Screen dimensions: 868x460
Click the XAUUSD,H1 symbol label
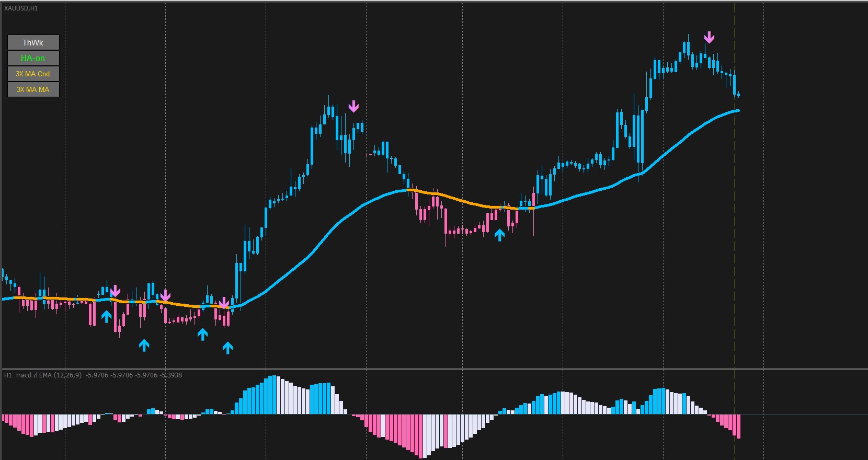[21, 8]
